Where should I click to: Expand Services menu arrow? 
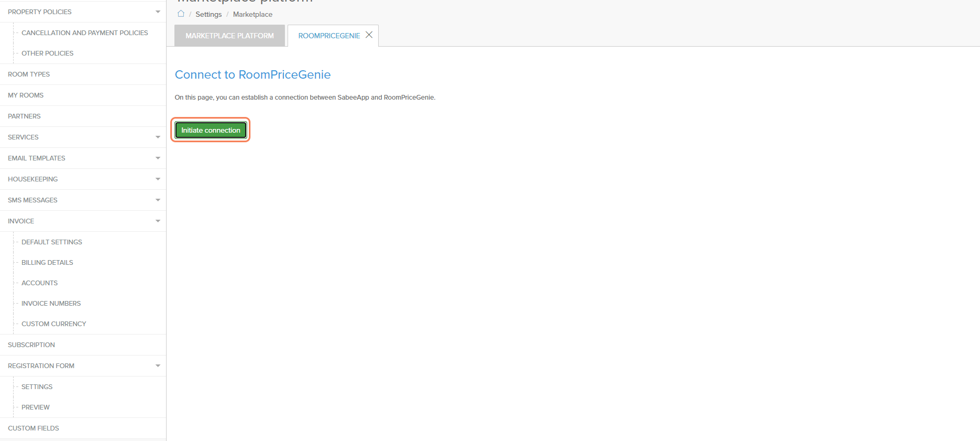pos(158,137)
